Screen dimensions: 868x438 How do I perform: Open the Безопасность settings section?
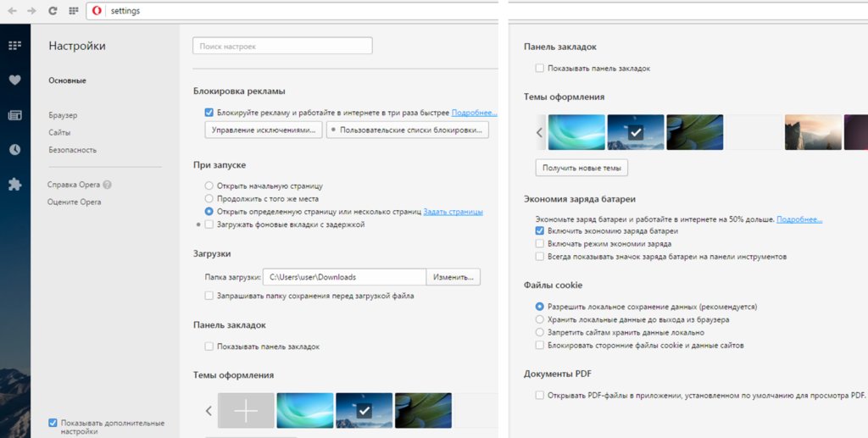tap(72, 149)
